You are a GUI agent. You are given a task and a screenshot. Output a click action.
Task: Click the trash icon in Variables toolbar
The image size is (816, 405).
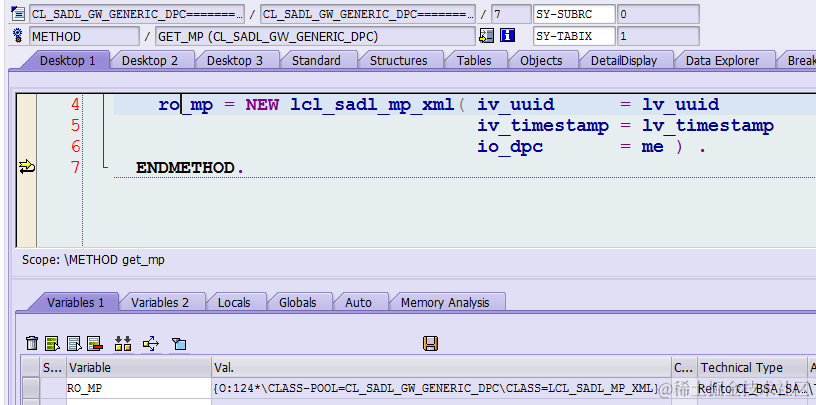click(32, 343)
